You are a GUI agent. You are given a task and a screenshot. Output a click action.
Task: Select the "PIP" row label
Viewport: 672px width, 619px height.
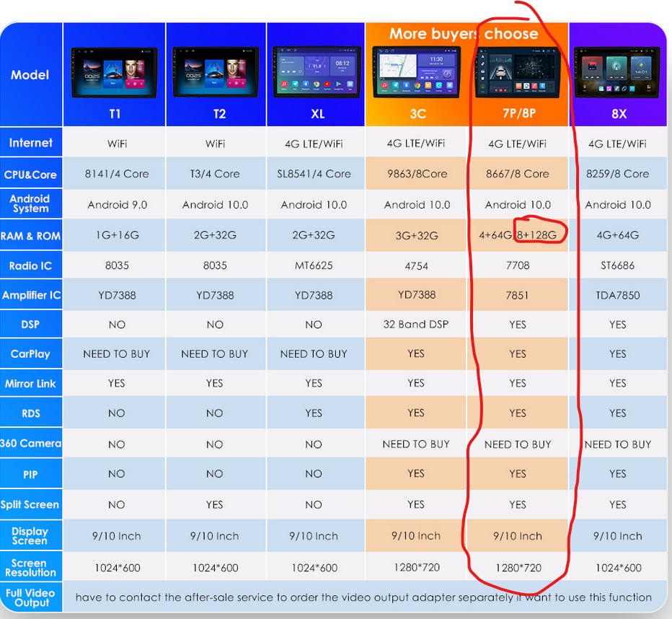[x=31, y=475]
